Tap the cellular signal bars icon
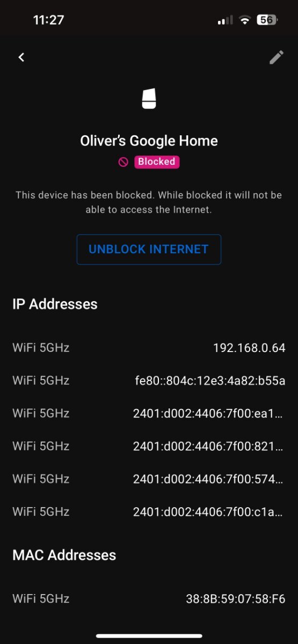298x644 pixels. click(225, 20)
